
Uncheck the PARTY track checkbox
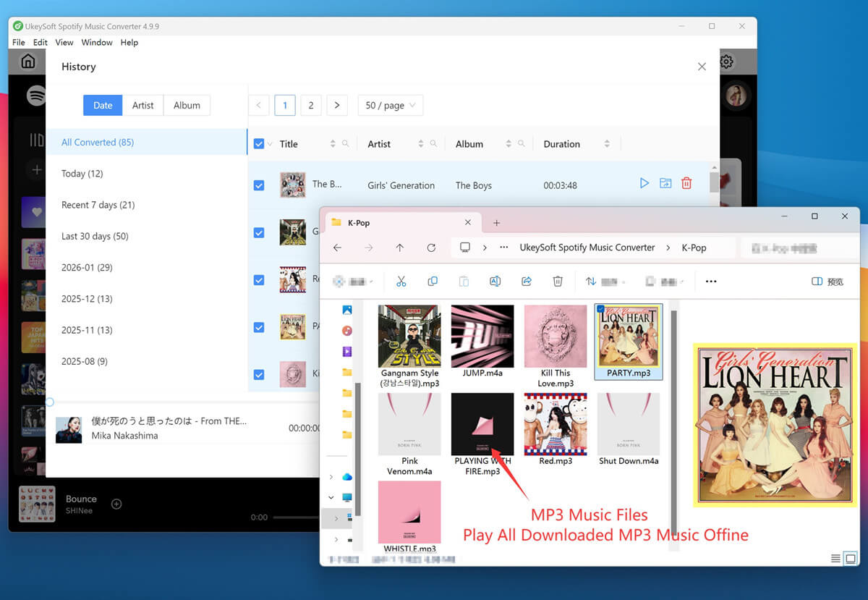[258, 327]
